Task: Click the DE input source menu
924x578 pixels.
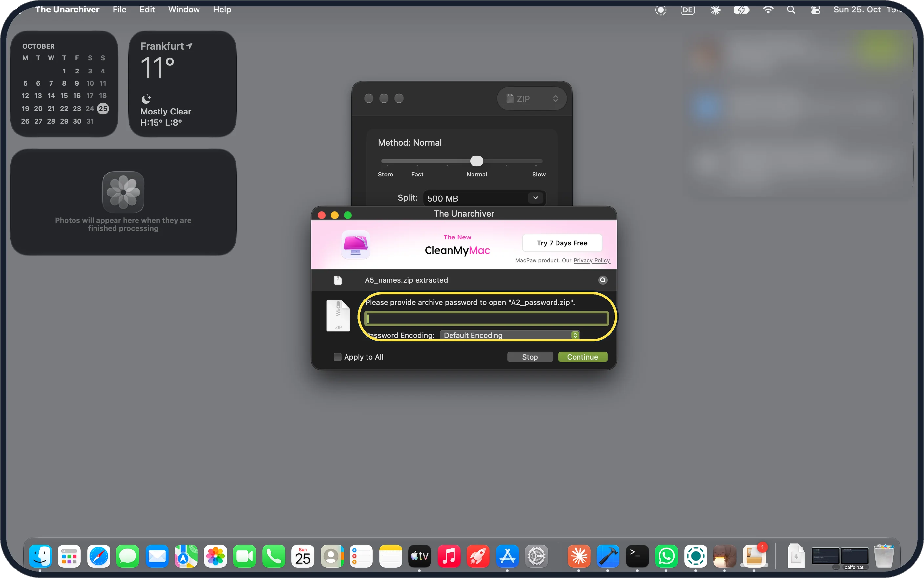Action: [x=687, y=10]
